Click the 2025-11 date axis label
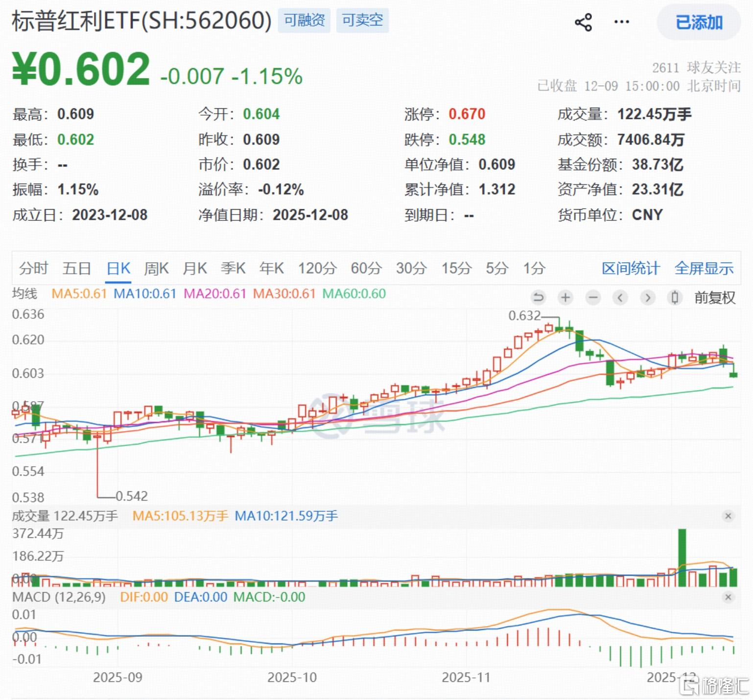 466,677
